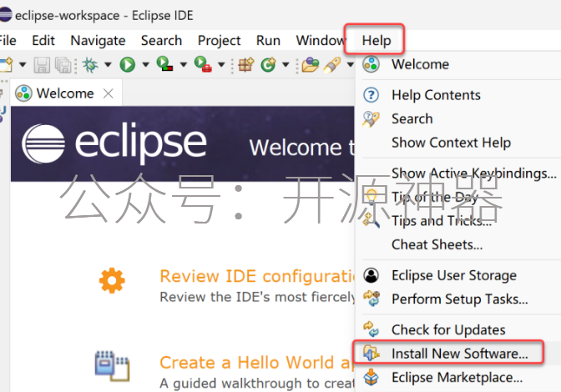Click the Run External Tools icon
The height and width of the screenshot is (392, 561).
[203, 64]
